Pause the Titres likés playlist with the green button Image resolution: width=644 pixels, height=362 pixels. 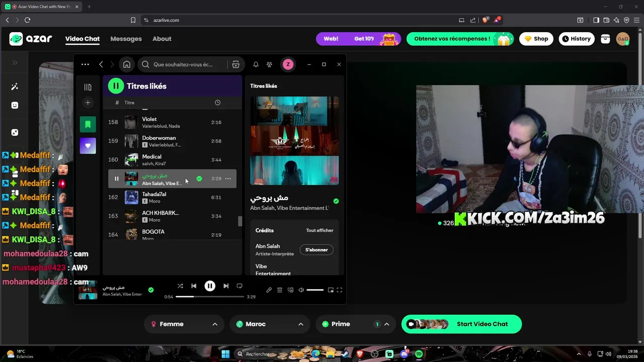pos(116,86)
